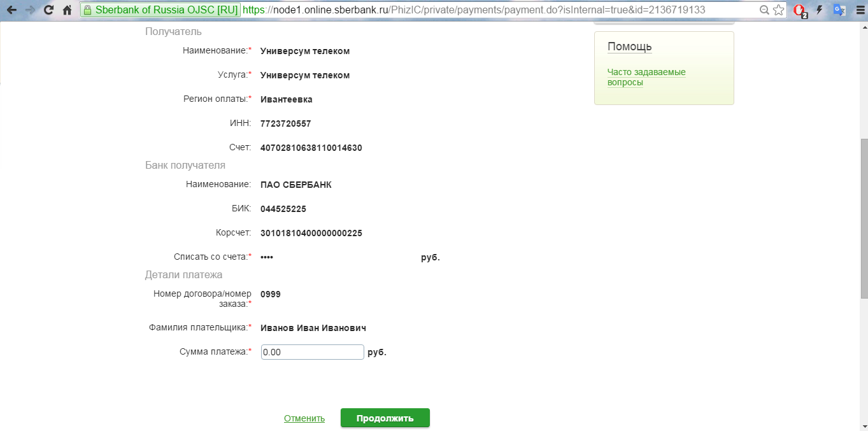Select the account number 40702810638110014630
This screenshot has width=868, height=431.
click(x=311, y=148)
